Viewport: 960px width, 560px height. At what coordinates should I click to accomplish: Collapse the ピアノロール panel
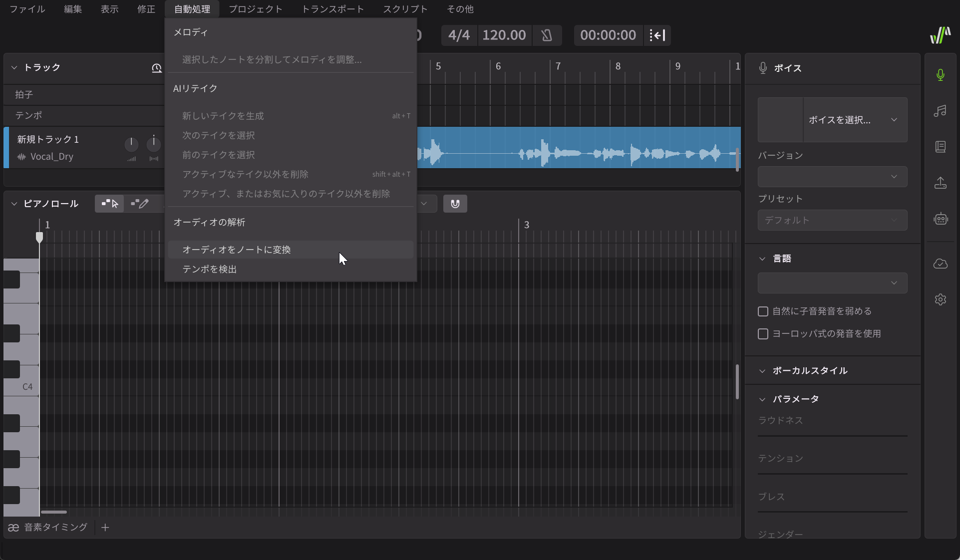point(14,204)
